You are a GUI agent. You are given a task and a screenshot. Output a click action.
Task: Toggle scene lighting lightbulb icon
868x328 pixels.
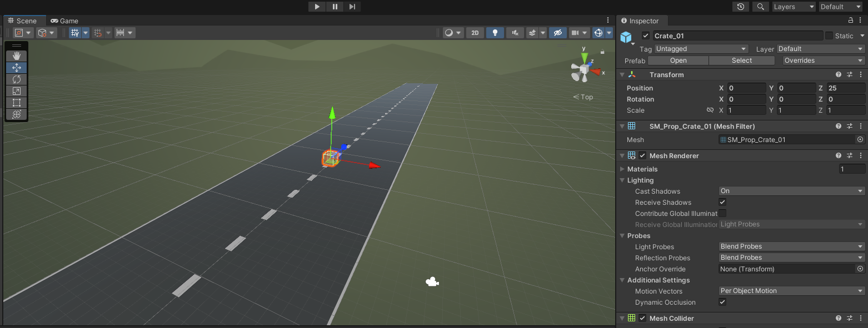click(495, 33)
